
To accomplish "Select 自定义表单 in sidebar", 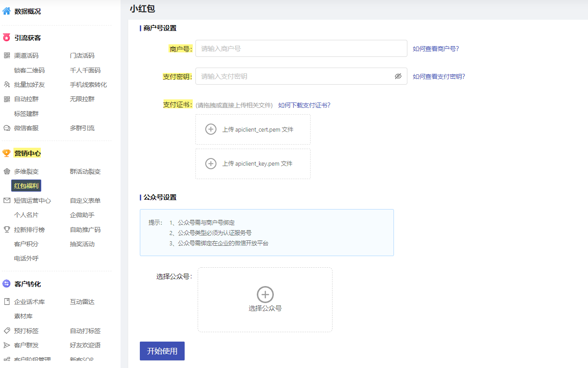I will (x=85, y=201).
